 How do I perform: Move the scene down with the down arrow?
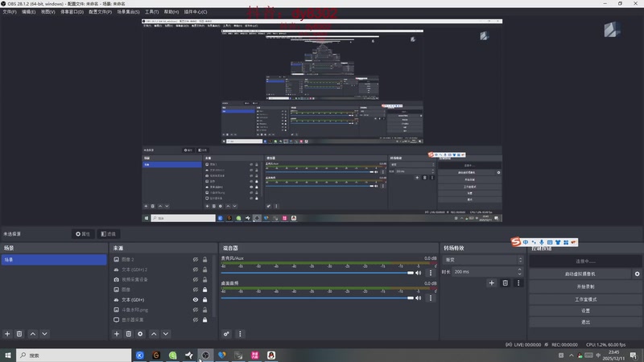pos(44,334)
